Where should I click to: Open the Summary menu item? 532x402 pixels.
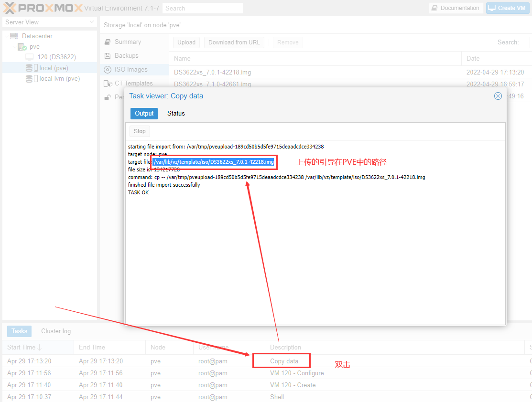coord(135,42)
